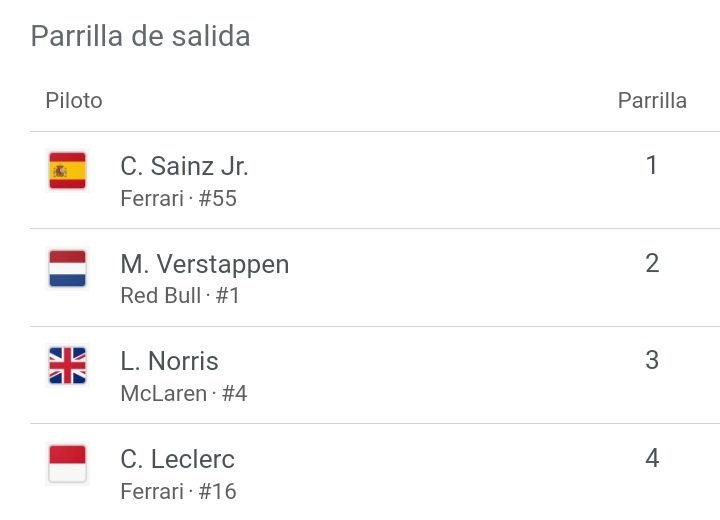Click grid position 3 number
The width and height of the screenshot is (720, 520).
[x=652, y=360]
